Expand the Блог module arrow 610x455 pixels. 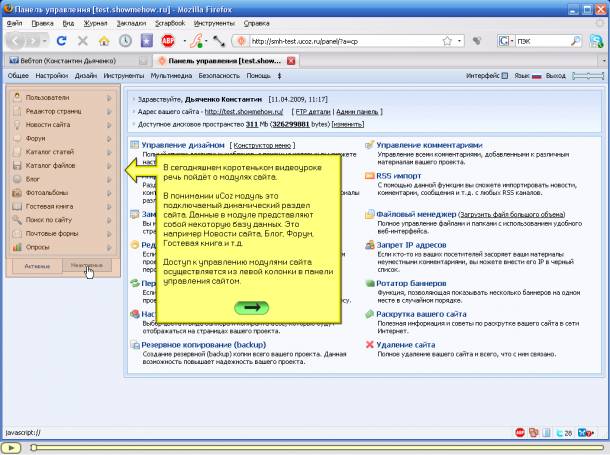[109, 180]
